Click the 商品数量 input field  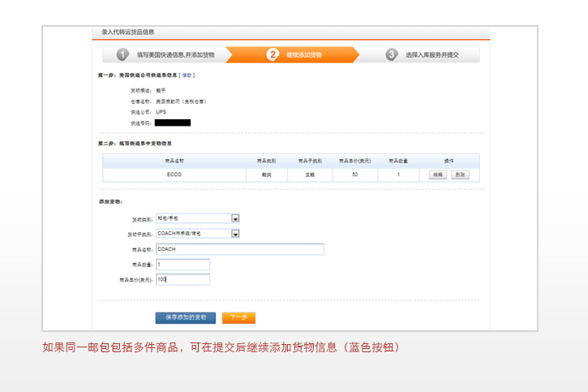tap(182, 265)
